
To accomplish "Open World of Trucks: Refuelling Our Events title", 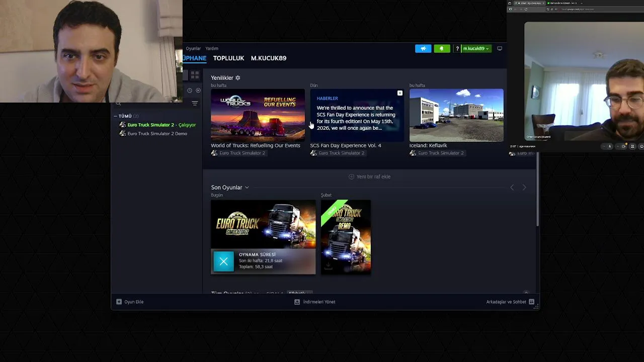I will tap(256, 145).
